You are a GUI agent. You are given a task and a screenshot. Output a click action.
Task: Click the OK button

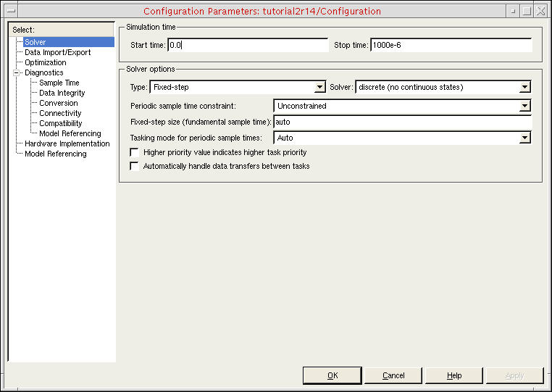(x=332, y=375)
